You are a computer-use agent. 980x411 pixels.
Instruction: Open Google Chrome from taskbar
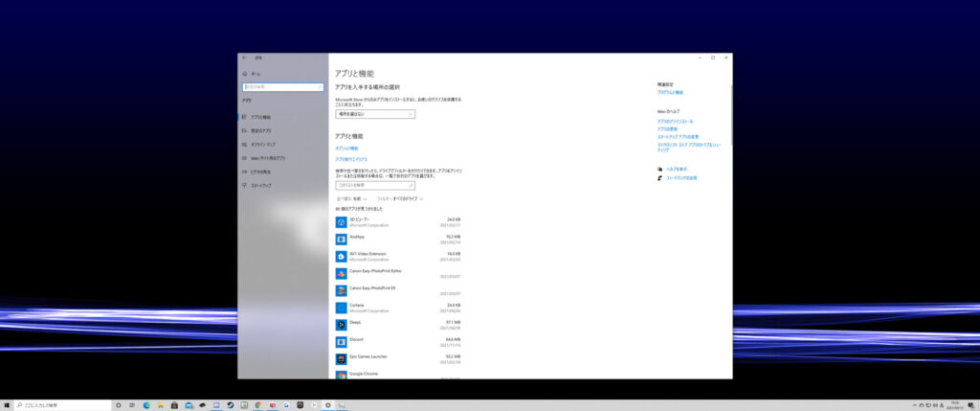pyautogui.click(x=258, y=405)
